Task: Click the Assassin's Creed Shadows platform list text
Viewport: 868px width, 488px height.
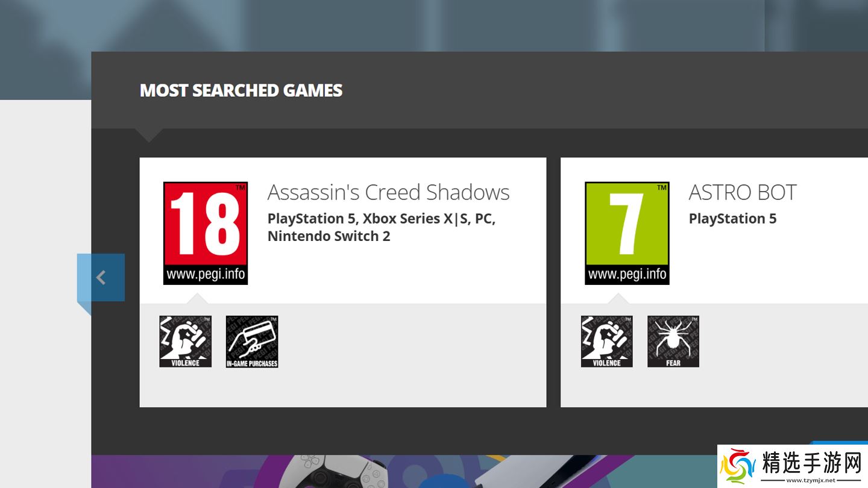Action: click(x=381, y=227)
